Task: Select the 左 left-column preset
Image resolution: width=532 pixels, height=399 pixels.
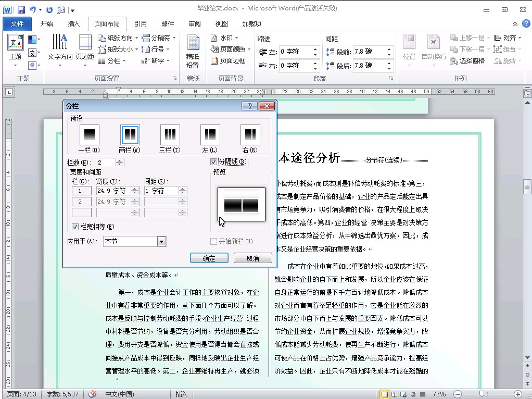Action: pos(210,135)
